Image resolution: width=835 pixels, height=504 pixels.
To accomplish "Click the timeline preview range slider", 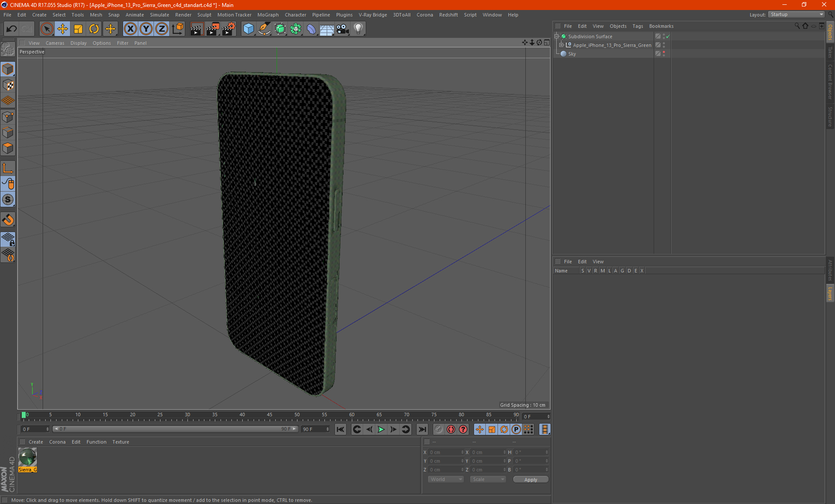I will [x=175, y=429].
